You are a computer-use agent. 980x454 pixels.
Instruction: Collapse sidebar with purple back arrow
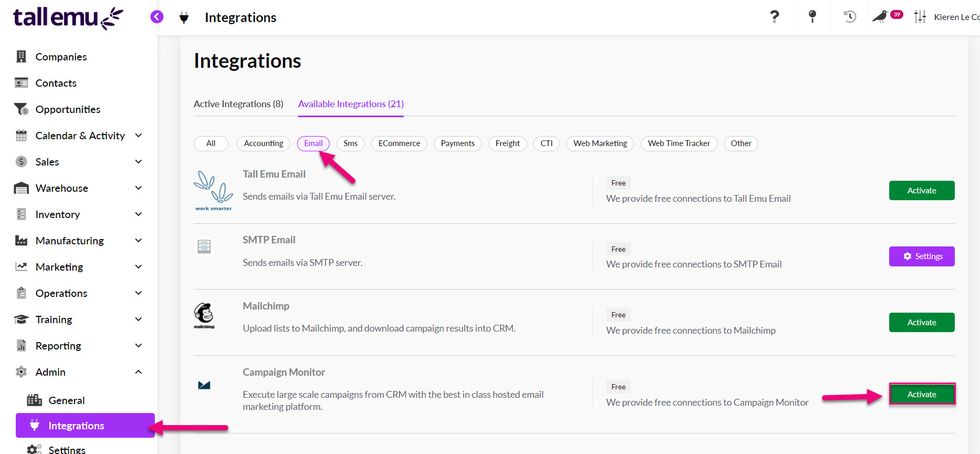(157, 17)
